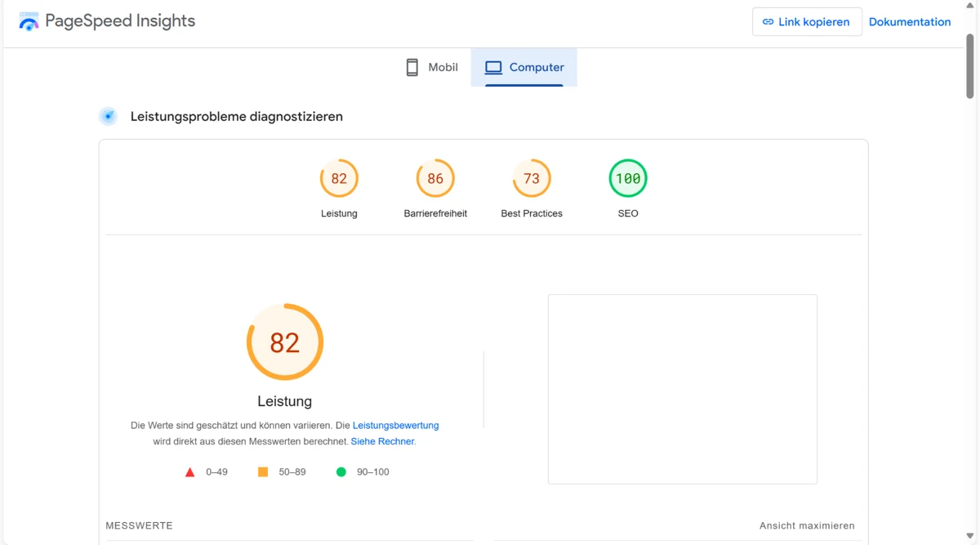This screenshot has width=980, height=545.
Task: Jump to Best Practices score gauge 73
Action: pos(532,178)
